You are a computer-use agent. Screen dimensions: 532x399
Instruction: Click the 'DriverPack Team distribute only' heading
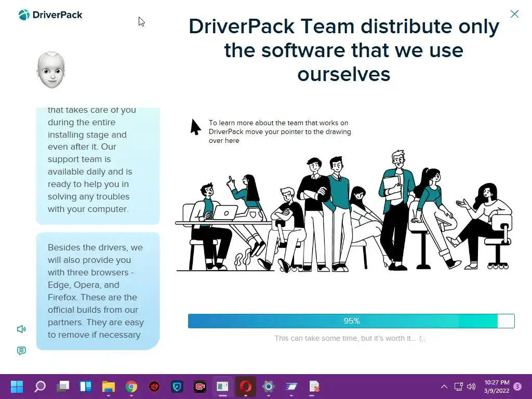point(344,50)
